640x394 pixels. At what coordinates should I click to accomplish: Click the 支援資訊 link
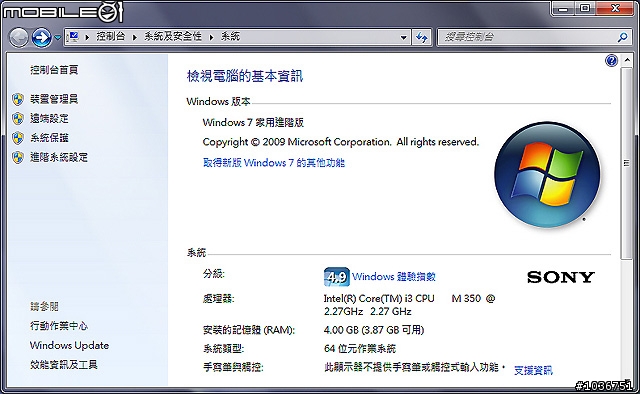[x=533, y=370]
